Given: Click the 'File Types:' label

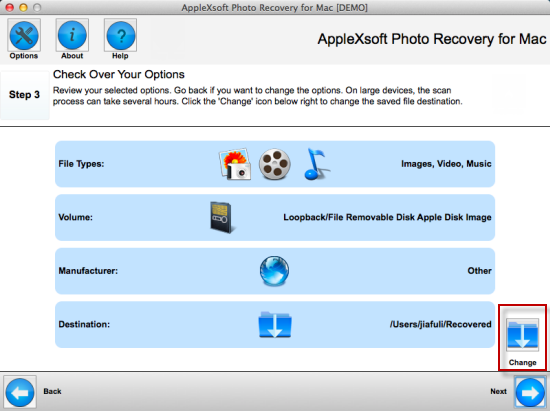Looking at the screenshot, I should coord(81,164).
